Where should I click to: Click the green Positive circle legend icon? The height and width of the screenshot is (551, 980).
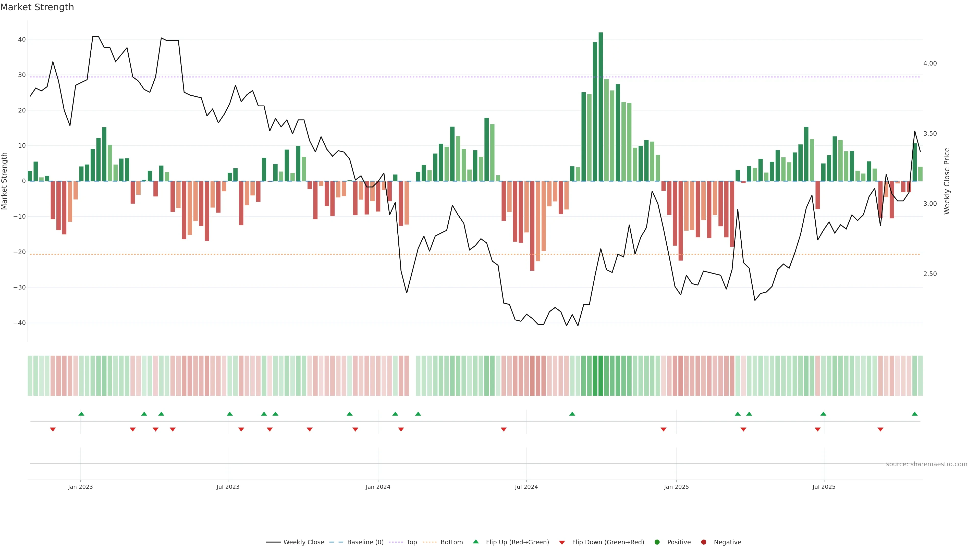(657, 542)
